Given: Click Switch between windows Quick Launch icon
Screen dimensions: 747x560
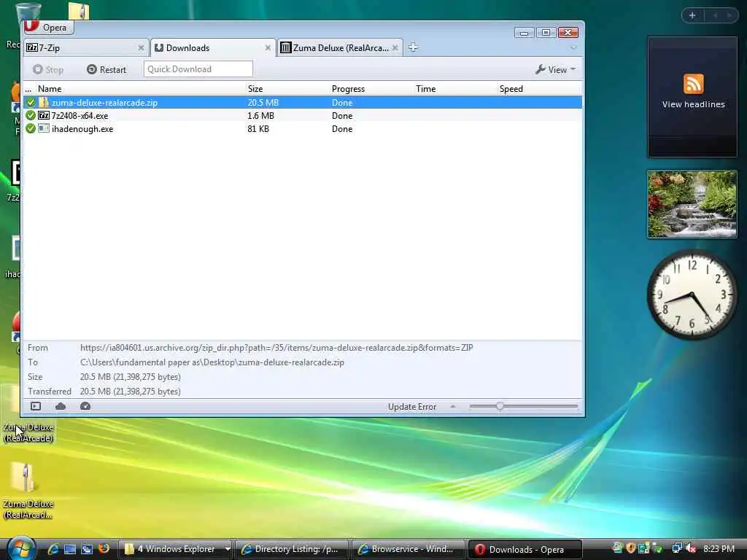Looking at the screenshot, I should [87, 549].
